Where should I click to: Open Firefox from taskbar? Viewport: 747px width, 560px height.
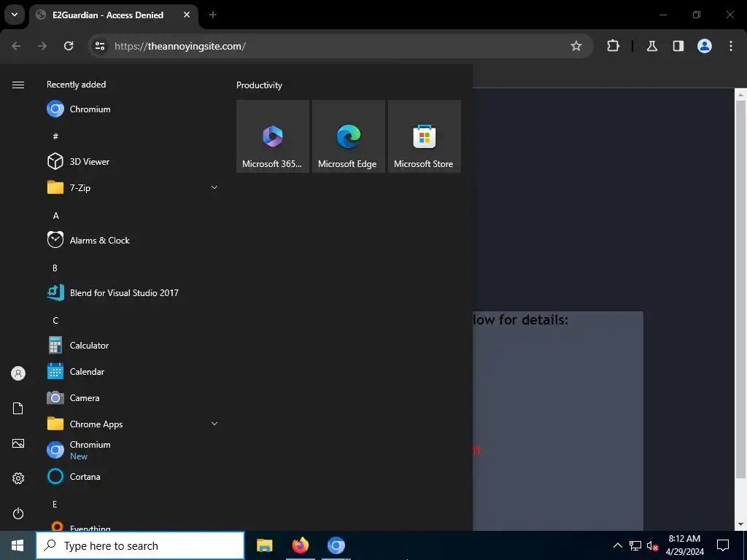[300, 545]
